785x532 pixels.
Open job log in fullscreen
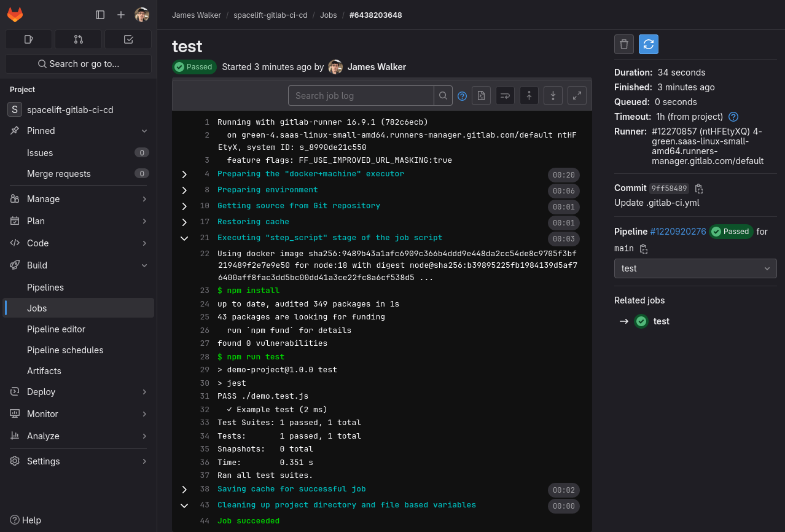(576, 95)
